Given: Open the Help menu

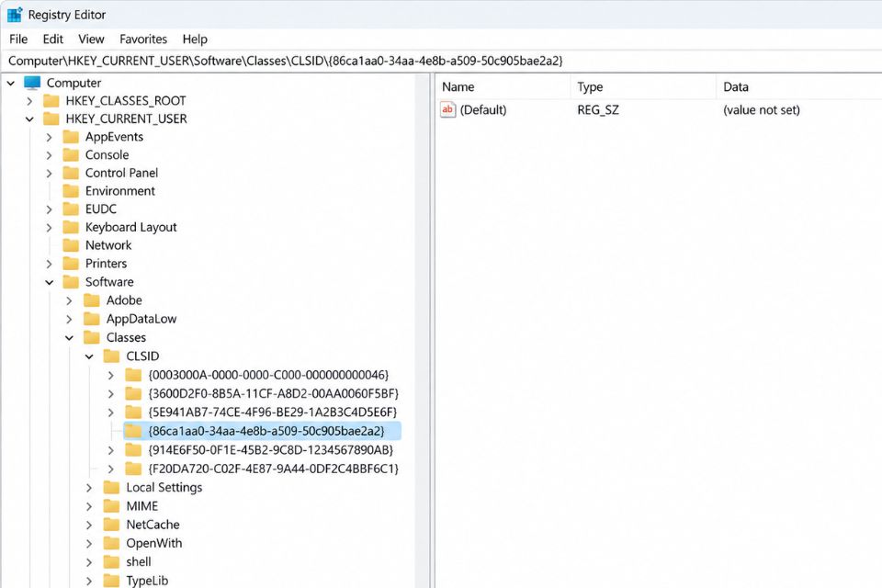Looking at the screenshot, I should (x=195, y=40).
